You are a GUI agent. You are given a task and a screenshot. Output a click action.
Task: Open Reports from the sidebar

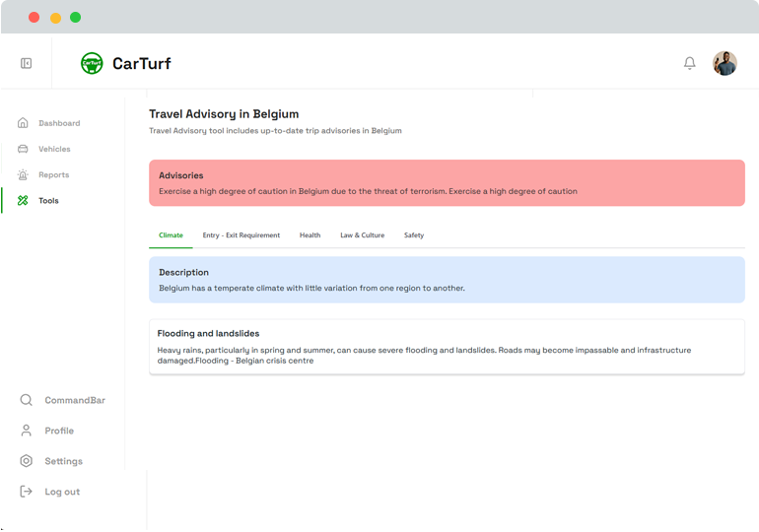click(53, 174)
